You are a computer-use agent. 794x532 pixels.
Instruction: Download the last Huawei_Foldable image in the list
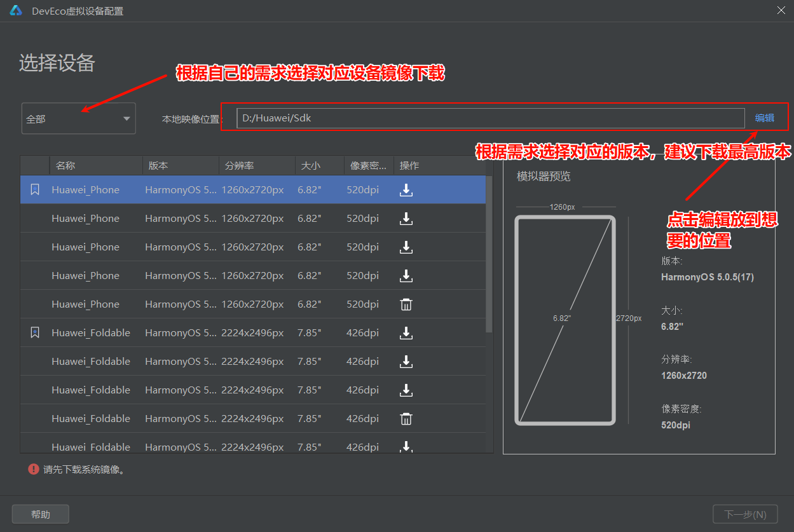(406, 447)
